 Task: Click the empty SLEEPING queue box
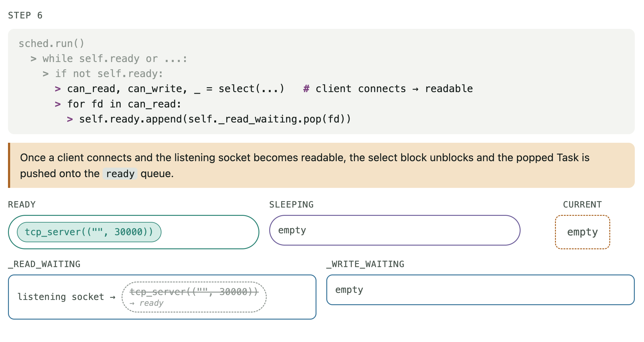[395, 230]
